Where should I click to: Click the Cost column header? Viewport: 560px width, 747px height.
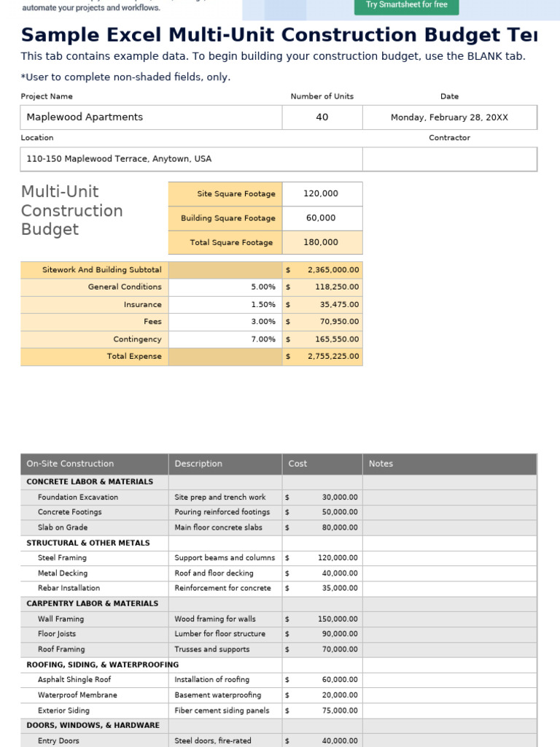pyautogui.click(x=322, y=464)
